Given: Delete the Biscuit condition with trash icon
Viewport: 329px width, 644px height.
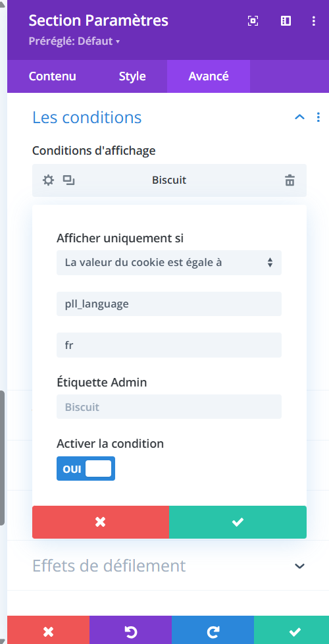Looking at the screenshot, I should coord(290,180).
